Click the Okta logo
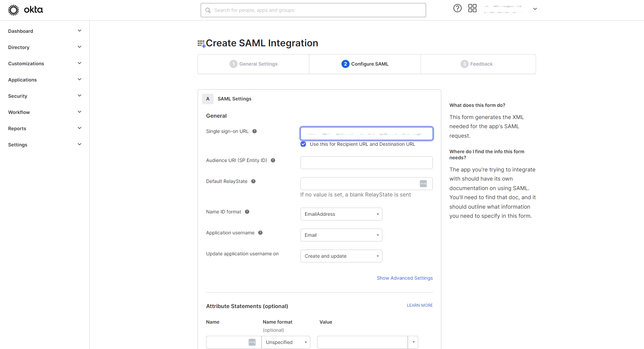 (x=25, y=10)
